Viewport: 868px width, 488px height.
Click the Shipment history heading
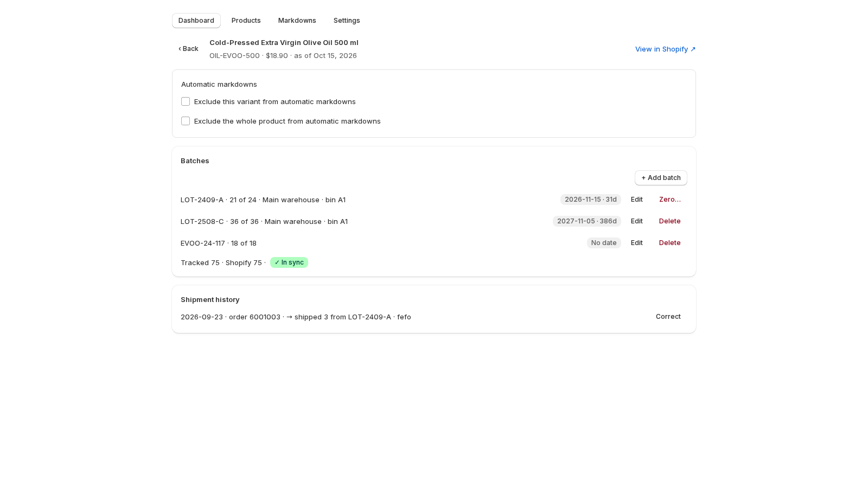(x=210, y=300)
